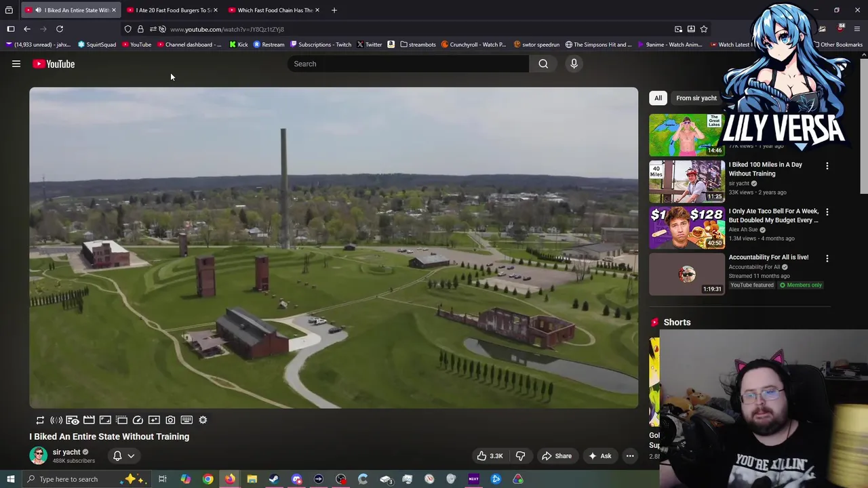Open the YouTube guide hamburger menu
The height and width of the screenshot is (488, 868).
point(16,64)
